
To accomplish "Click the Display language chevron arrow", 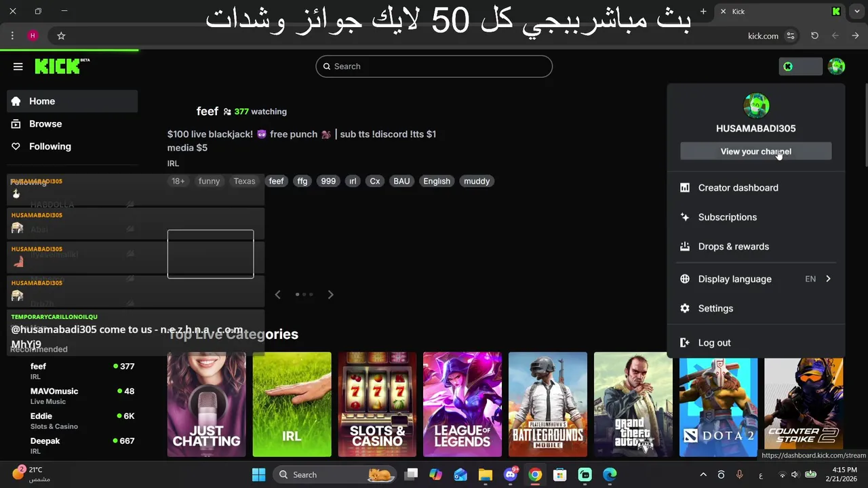I will click(828, 279).
